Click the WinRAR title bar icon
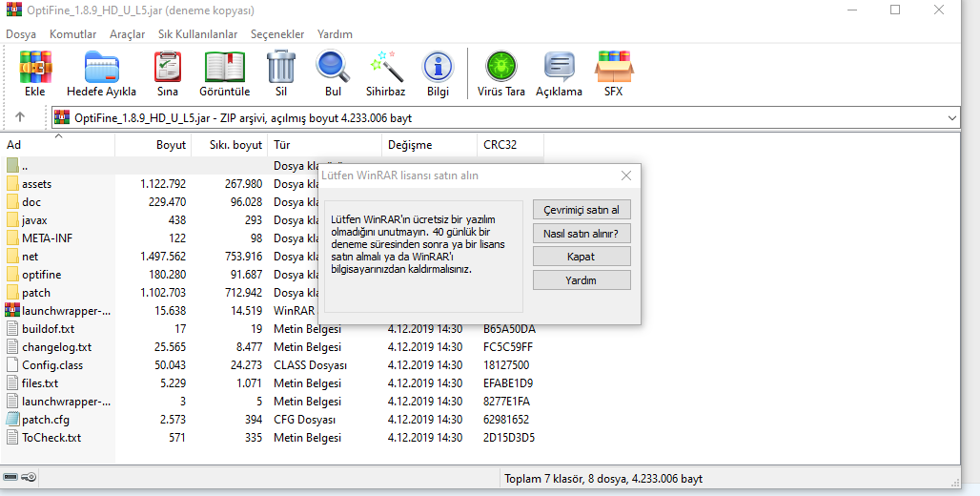This screenshot has height=496, width=980. [x=13, y=10]
